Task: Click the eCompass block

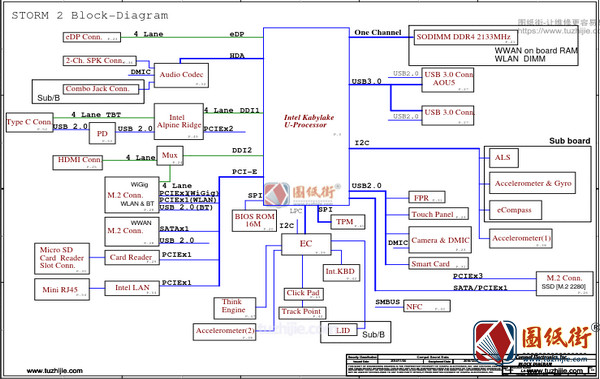Action: point(515,210)
